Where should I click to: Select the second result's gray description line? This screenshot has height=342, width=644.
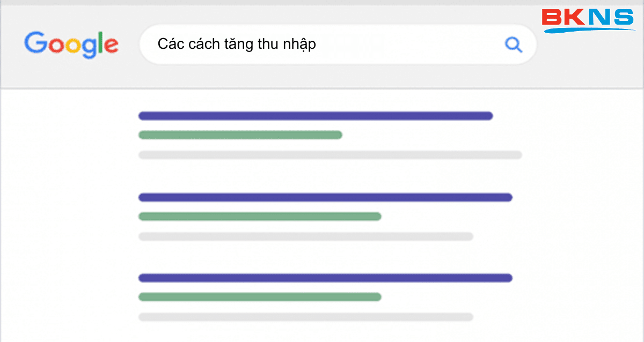pyautogui.click(x=306, y=236)
